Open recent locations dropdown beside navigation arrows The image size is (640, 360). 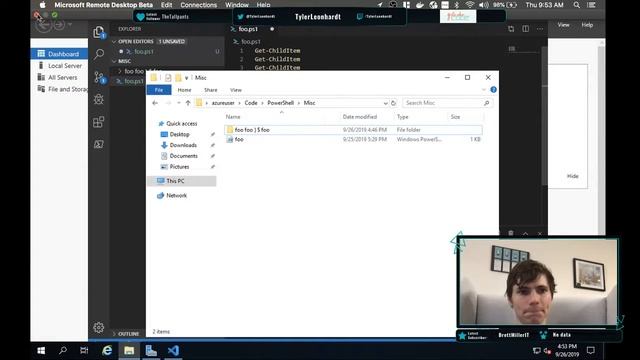coord(178,103)
